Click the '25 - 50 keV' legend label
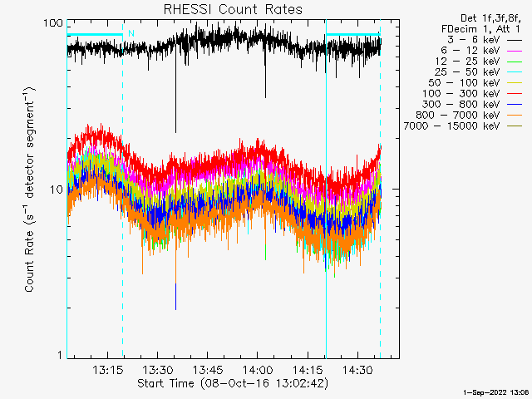532x399 pixels. point(467,72)
